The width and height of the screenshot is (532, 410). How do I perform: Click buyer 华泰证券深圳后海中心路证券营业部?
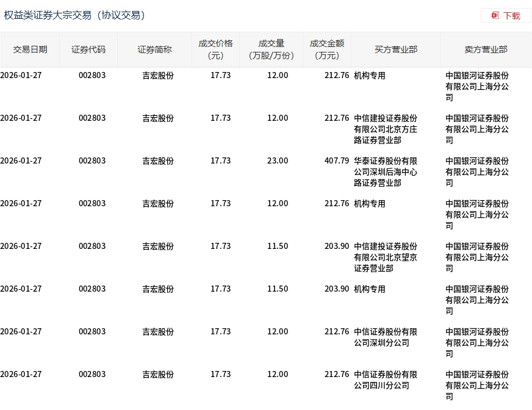pyautogui.click(x=386, y=171)
